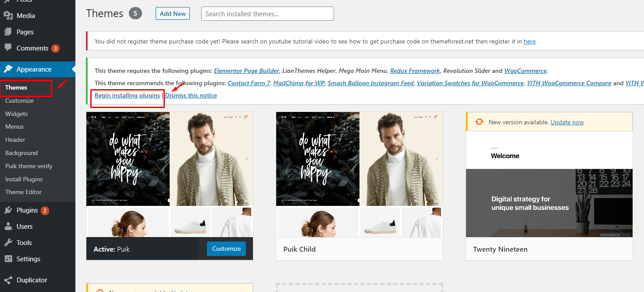Click the Customize button on Puik

[227, 249]
